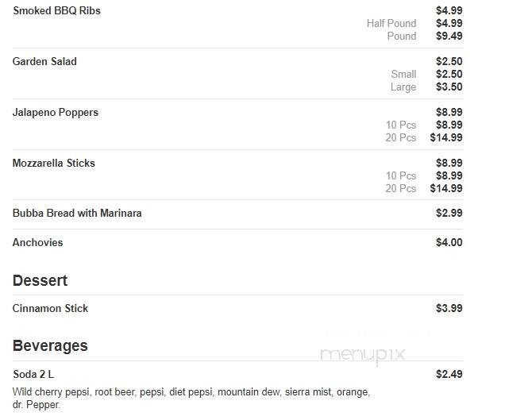Click the Beverages section heading

click(50, 345)
